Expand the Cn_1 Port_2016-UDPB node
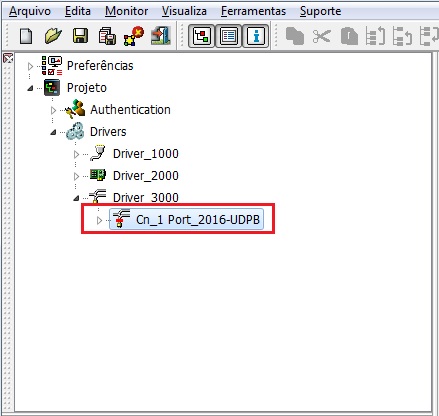This screenshot has height=416, width=439. coord(99,220)
